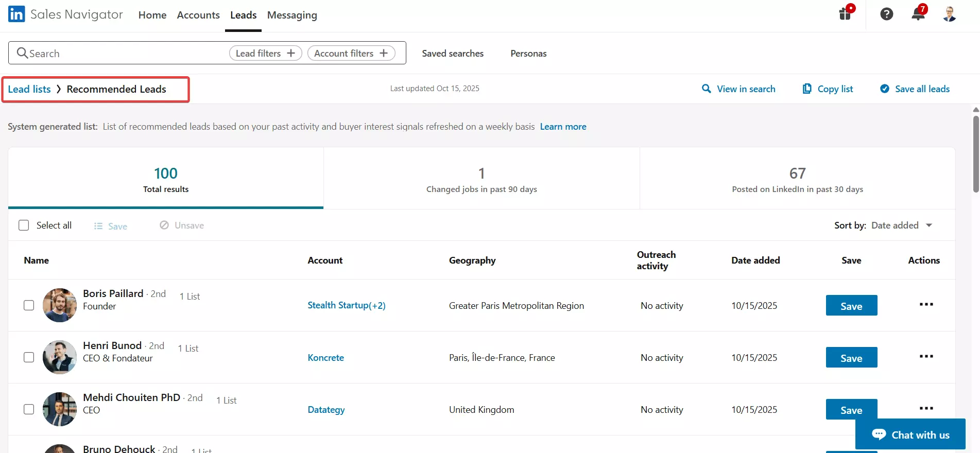Switch to Changed jobs in past 90 days tab
The width and height of the screenshot is (980, 453).
point(481,179)
